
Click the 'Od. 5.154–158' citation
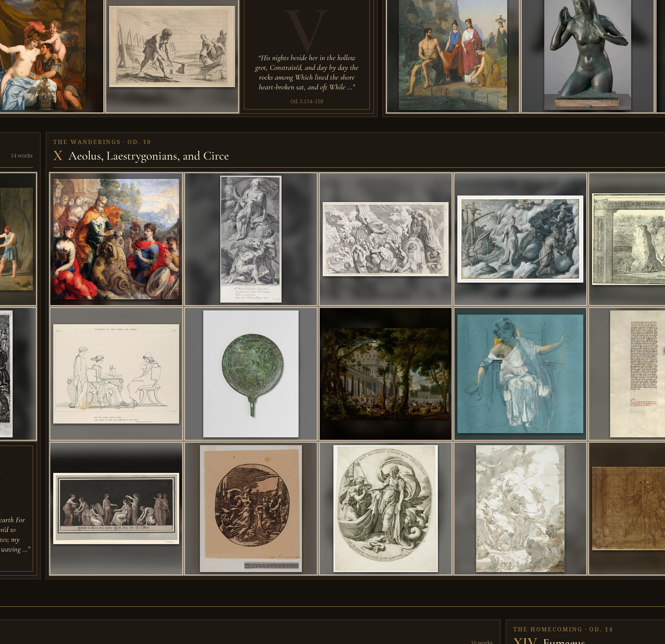(307, 101)
